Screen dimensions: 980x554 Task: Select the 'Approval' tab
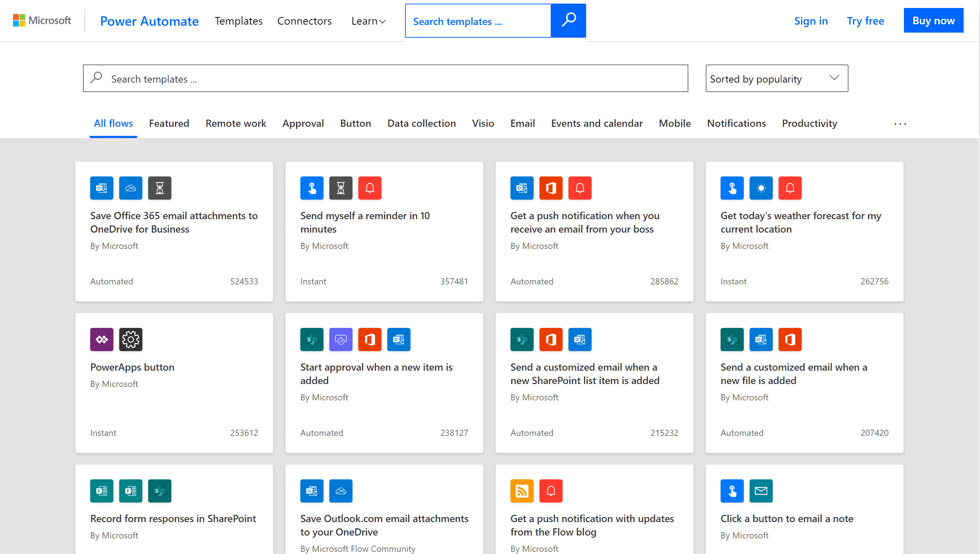[303, 123]
